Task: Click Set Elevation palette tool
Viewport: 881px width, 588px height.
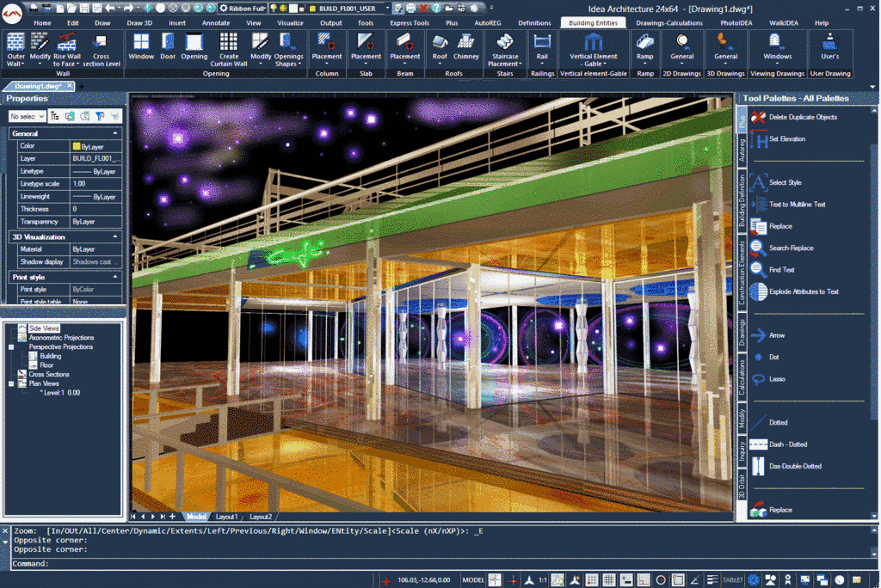Action: click(778, 138)
